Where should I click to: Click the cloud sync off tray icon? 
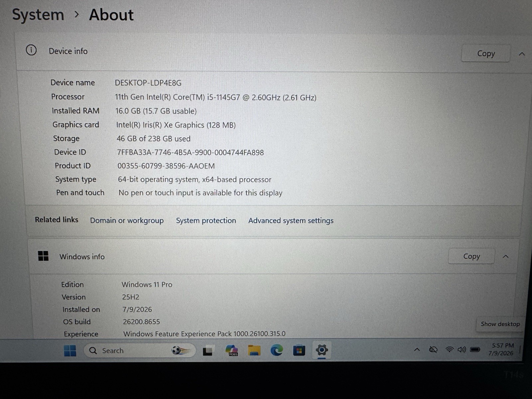[433, 349]
